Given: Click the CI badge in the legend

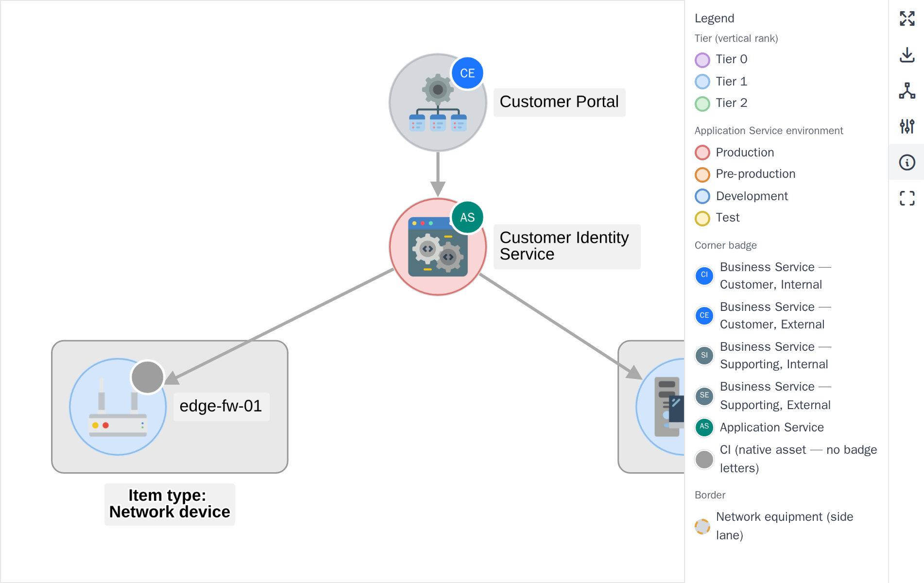Looking at the screenshot, I should tap(704, 275).
